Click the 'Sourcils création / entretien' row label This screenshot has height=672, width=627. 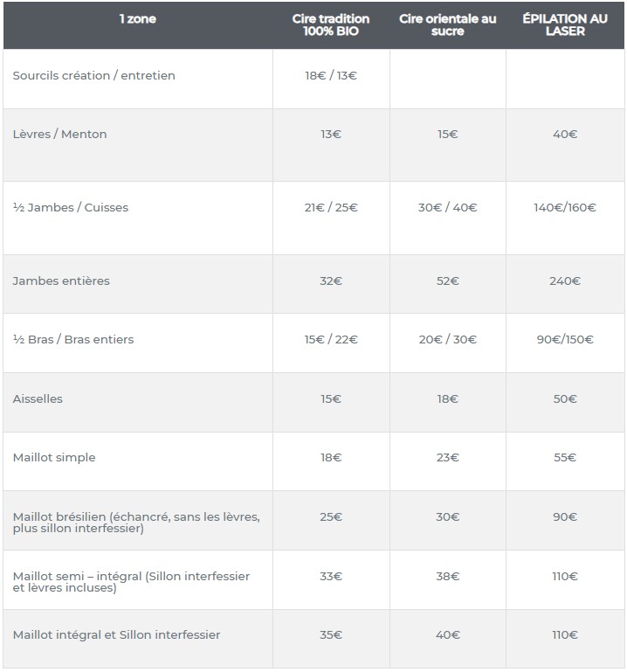[94, 76]
